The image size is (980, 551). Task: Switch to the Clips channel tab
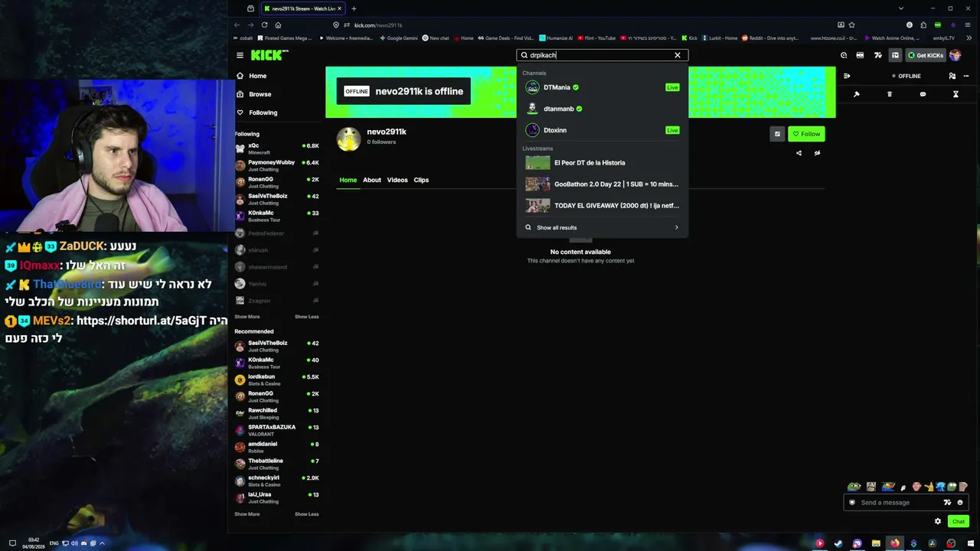pos(421,180)
